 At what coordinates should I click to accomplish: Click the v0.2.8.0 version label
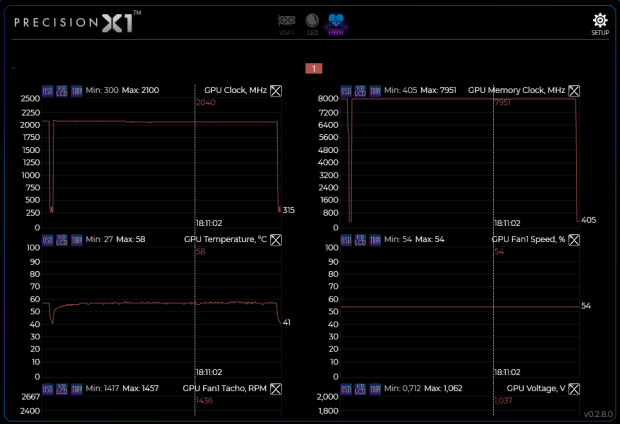[x=598, y=414]
